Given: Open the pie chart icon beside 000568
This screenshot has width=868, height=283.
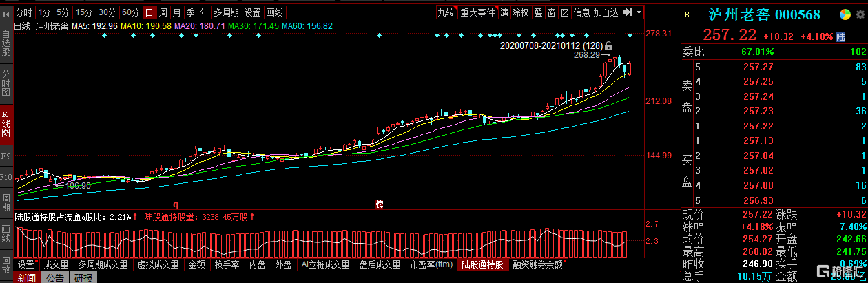Looking at the screenshot, I should pos(844,15).
